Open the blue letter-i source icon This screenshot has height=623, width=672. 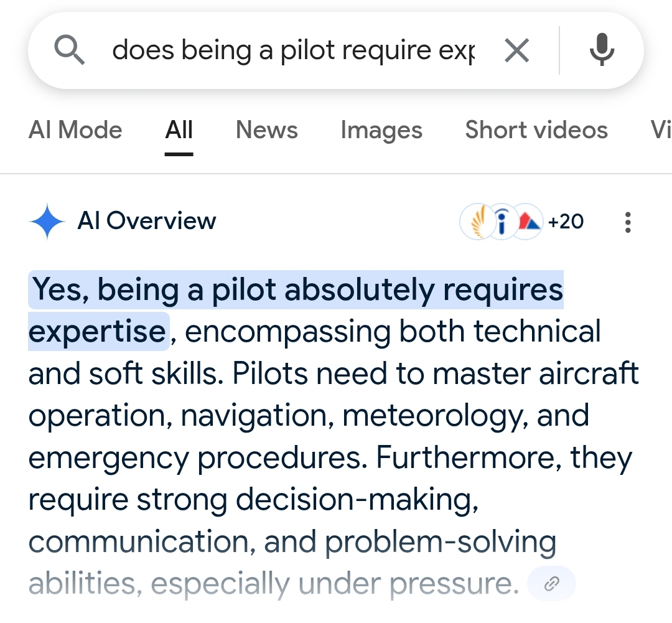coord(502,221)
